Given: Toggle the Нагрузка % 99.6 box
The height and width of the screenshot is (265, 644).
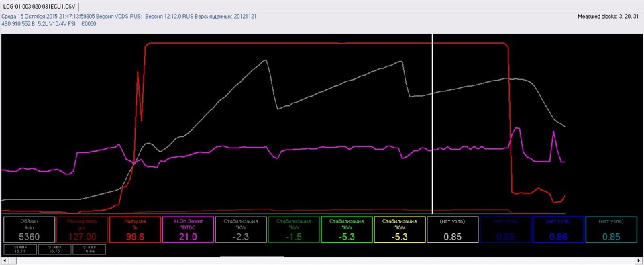Looking at the screenshot, I should tap(135, 229).
